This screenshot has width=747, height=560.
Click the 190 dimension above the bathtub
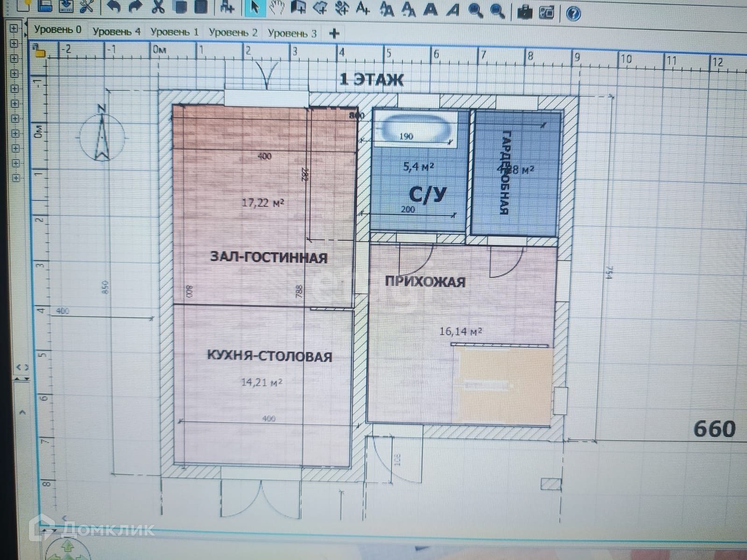[406, 136]
